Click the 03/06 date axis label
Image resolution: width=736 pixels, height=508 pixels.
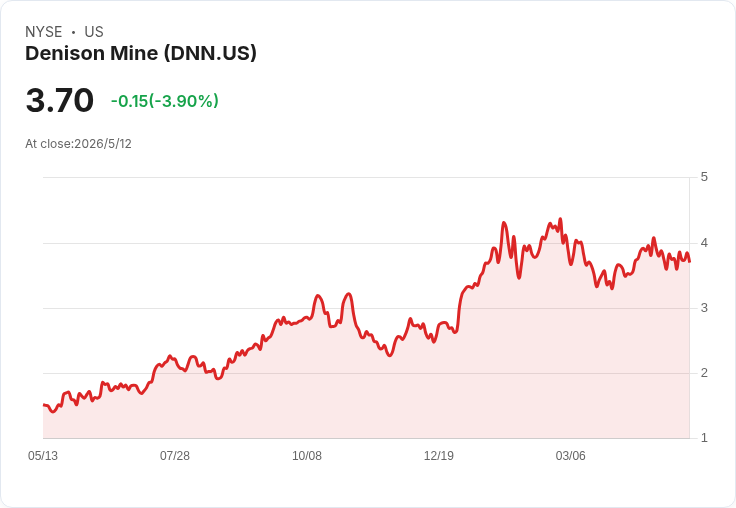[570, 456]
